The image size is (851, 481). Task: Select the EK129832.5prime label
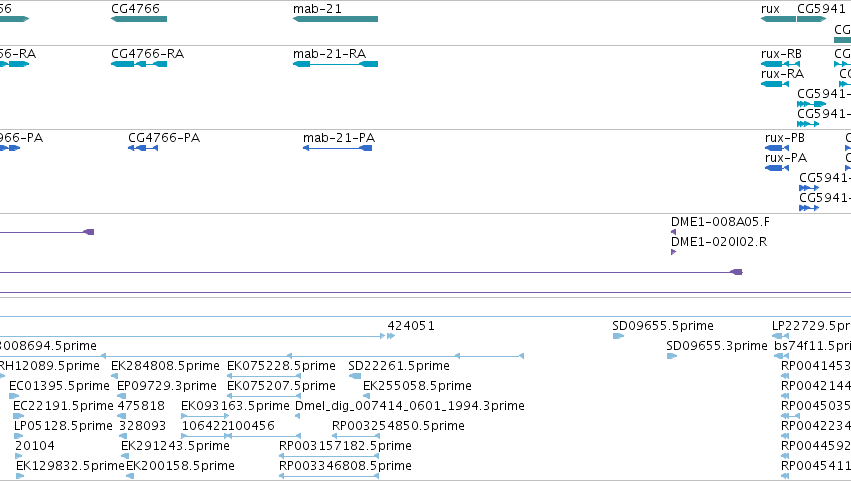coord(70,466)
